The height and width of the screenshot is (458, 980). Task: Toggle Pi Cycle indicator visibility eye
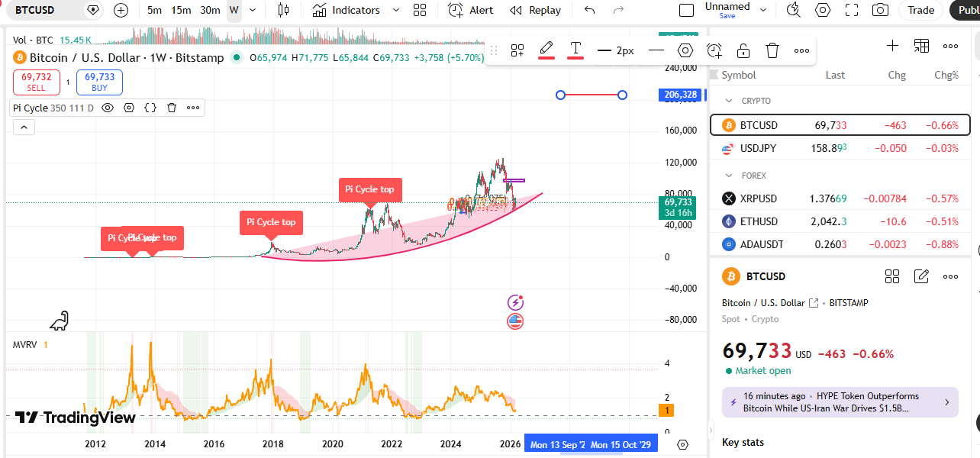click(x=108, y=108)
